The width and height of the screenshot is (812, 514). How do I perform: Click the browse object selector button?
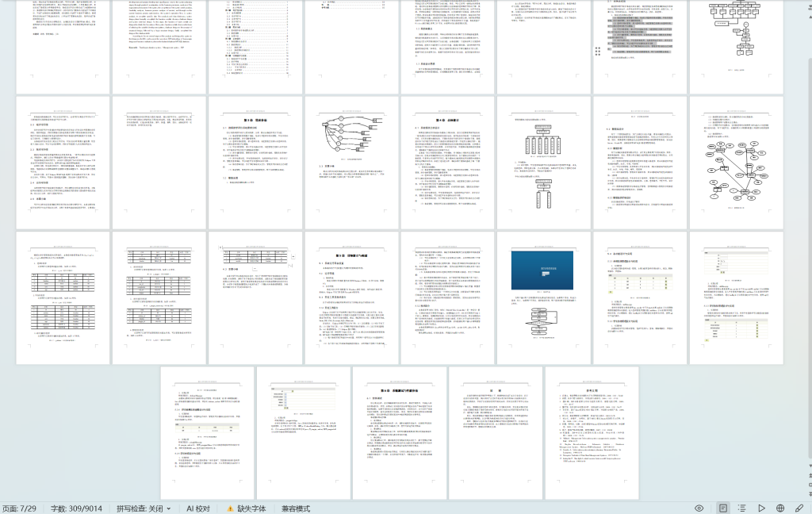810,485
